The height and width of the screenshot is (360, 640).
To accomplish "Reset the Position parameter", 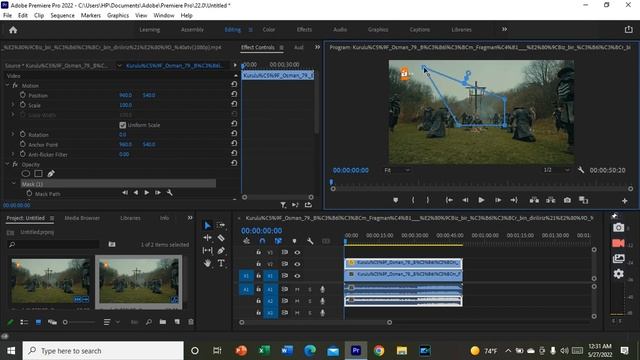I will 234,94.
